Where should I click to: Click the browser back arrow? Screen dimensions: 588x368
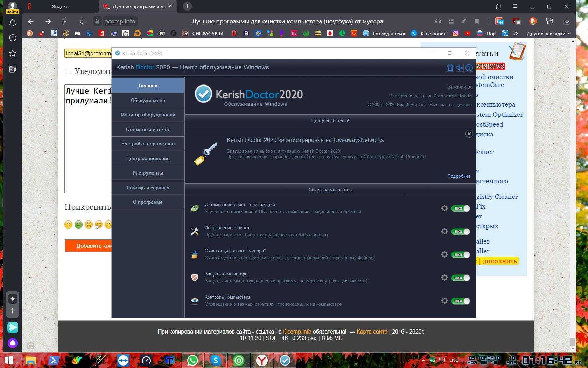tap(31, 21)
